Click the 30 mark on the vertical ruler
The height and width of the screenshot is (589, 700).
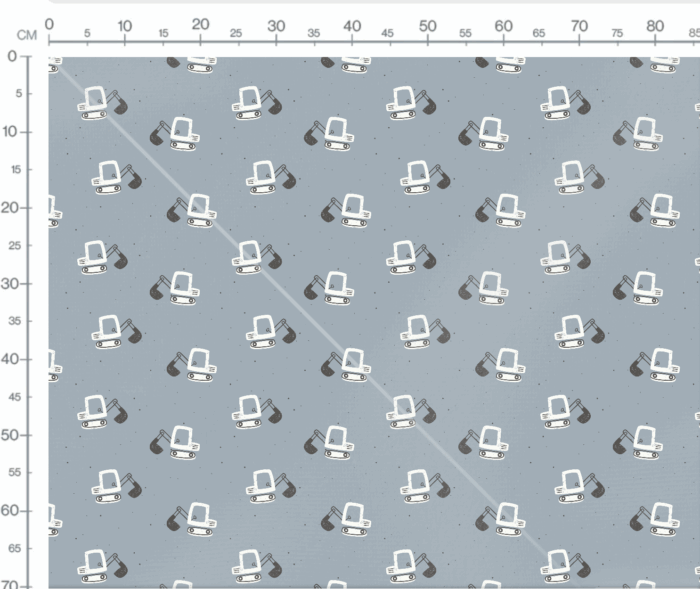[x=10, y=284]
